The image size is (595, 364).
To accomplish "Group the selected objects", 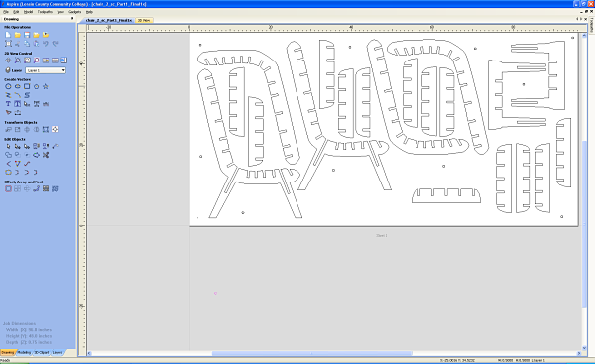I will 36,146.
